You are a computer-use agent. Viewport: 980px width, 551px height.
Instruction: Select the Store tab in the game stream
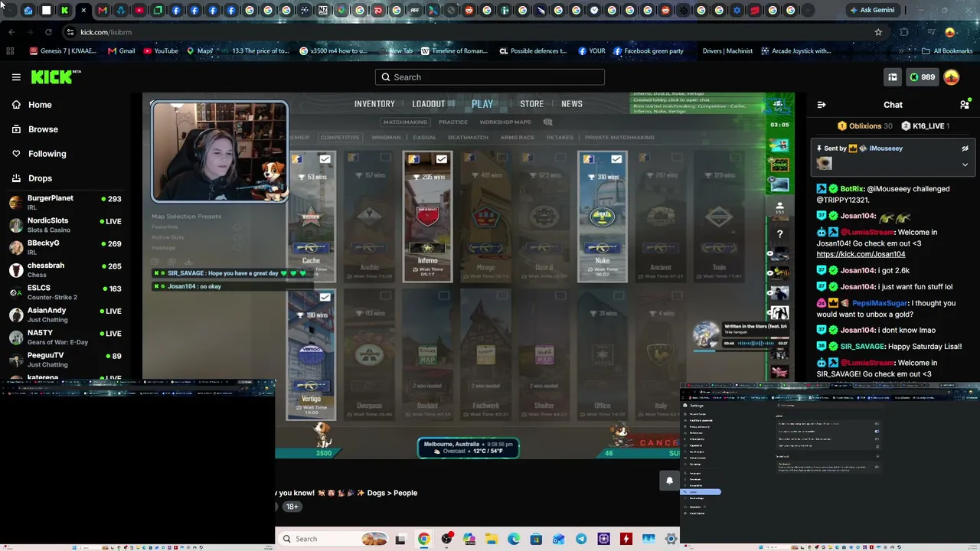tap(532, 104)
